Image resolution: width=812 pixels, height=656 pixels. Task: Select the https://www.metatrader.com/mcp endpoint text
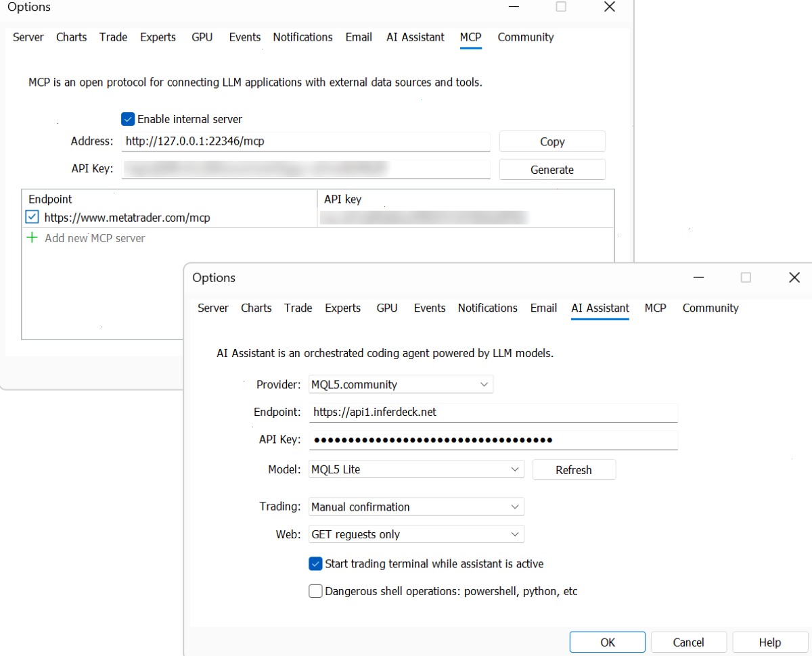tap(127, 218)
